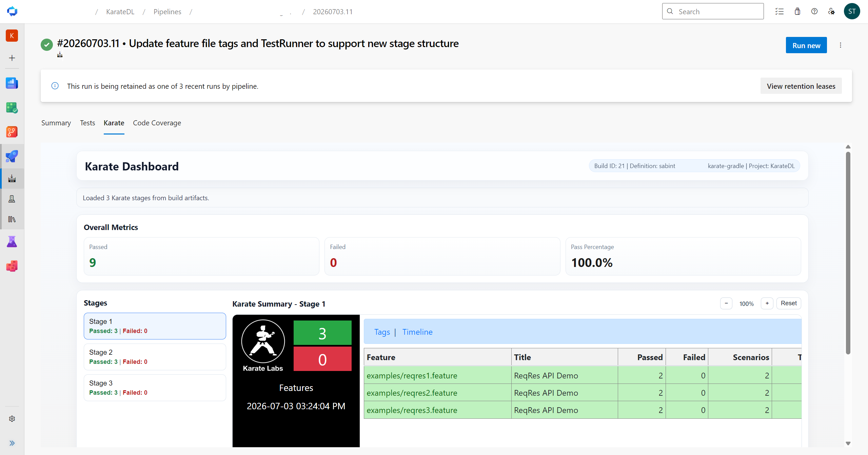Increase zoom with the plus button
This screenshot has height=455, width=868.
pyautogui.click(x=767, y=303)
